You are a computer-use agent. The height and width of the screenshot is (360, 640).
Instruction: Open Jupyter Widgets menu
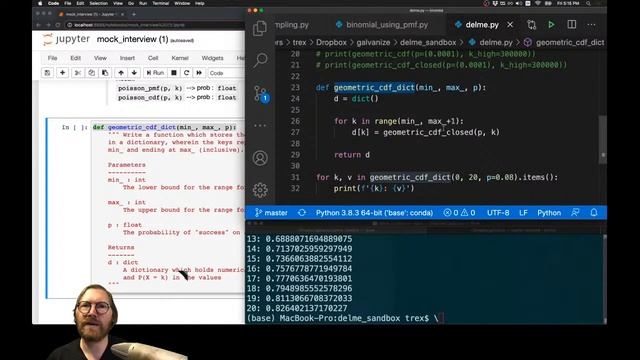pos(213,58)
